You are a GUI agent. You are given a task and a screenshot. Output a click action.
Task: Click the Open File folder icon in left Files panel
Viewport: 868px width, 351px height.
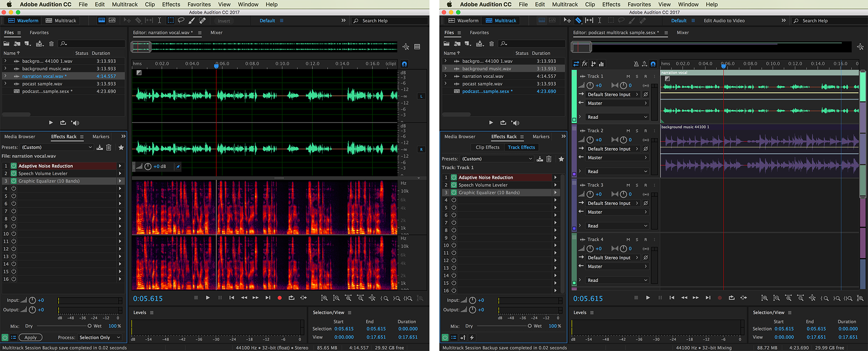6,43
